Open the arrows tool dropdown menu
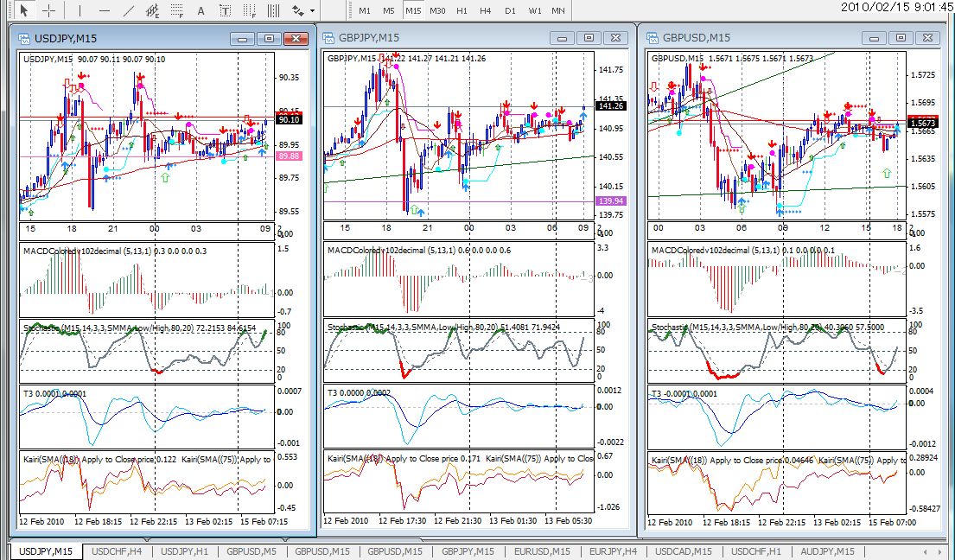Viewport: 955px width, 560px height. coord(313,11)
